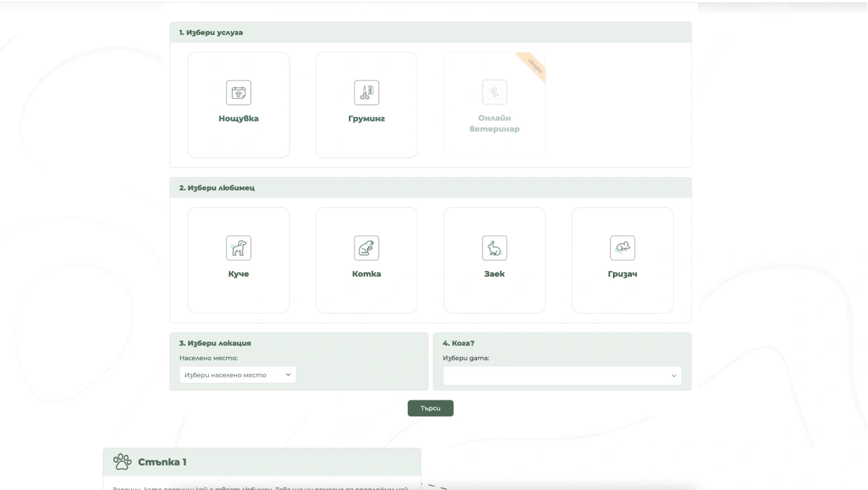Click the Търси search button
Viewport: 868px width, 490px height.
click(x=430, y=408)
